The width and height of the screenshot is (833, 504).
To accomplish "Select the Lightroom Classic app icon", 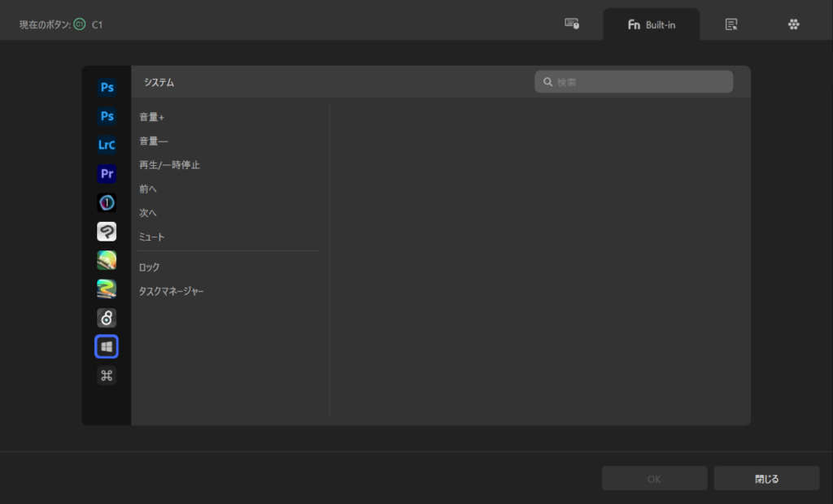I will [107, 145].
